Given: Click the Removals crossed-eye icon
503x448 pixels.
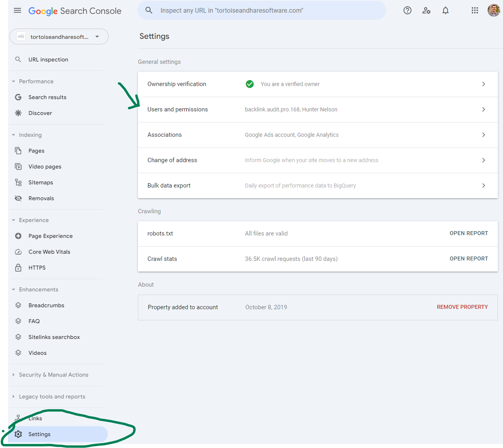Looking at the screenshot, I should [18, 198].
